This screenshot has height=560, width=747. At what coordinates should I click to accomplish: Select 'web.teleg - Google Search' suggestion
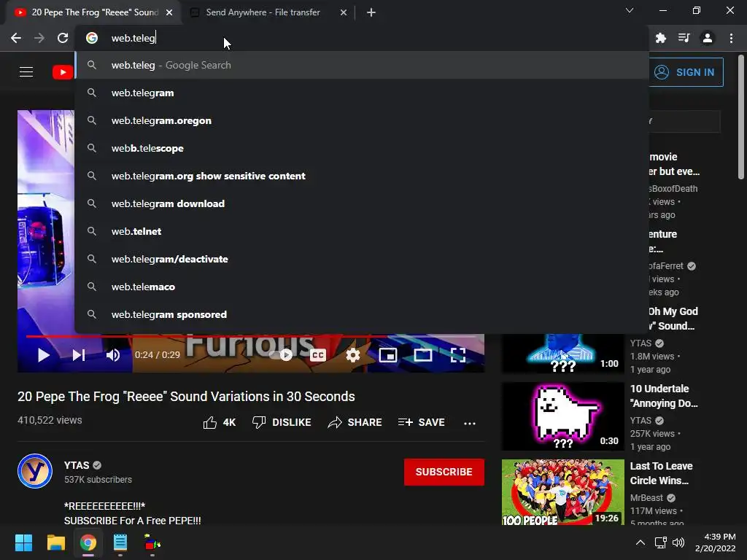tap(362, 65)
